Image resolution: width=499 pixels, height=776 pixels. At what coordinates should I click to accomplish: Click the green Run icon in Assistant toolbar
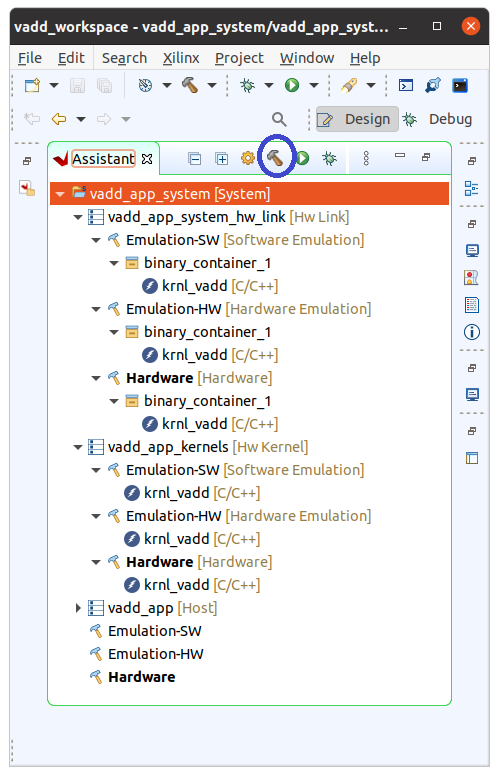tap(302, 158)
